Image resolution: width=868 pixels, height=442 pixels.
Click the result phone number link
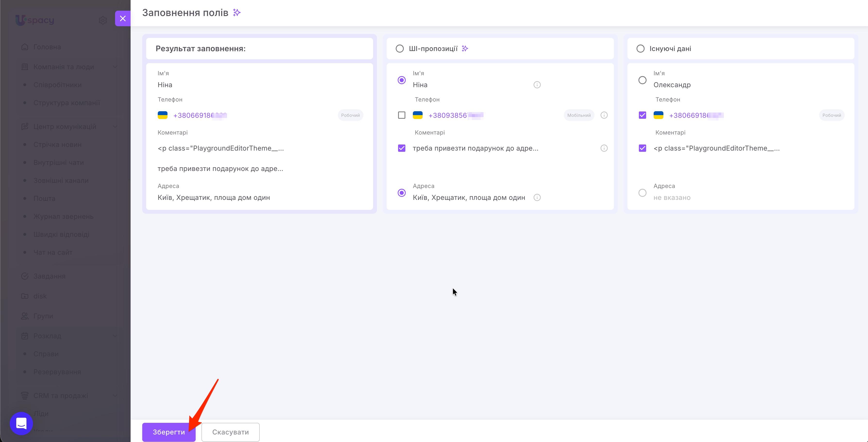point(200,115)
